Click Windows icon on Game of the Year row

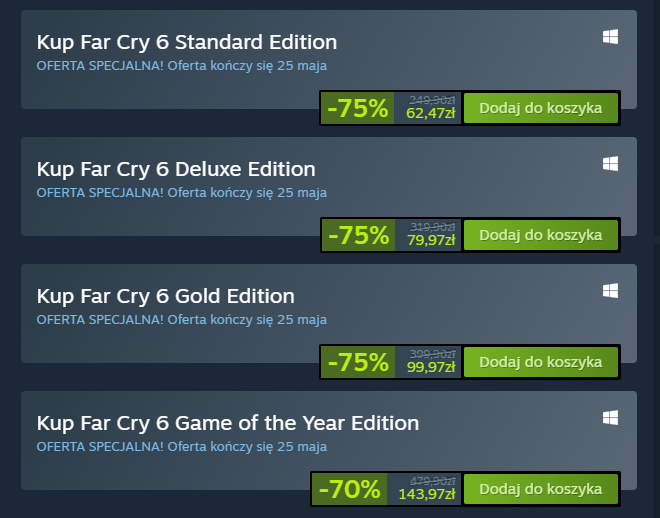pos(610,418)
